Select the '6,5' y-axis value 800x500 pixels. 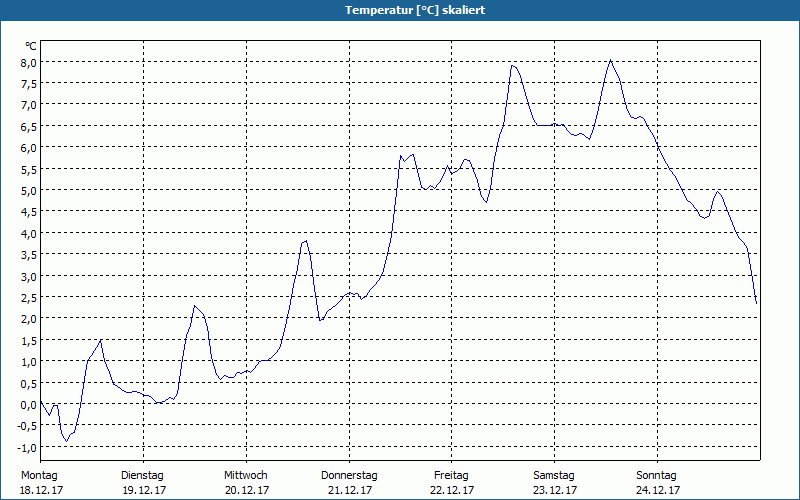(x=28, y=127)
